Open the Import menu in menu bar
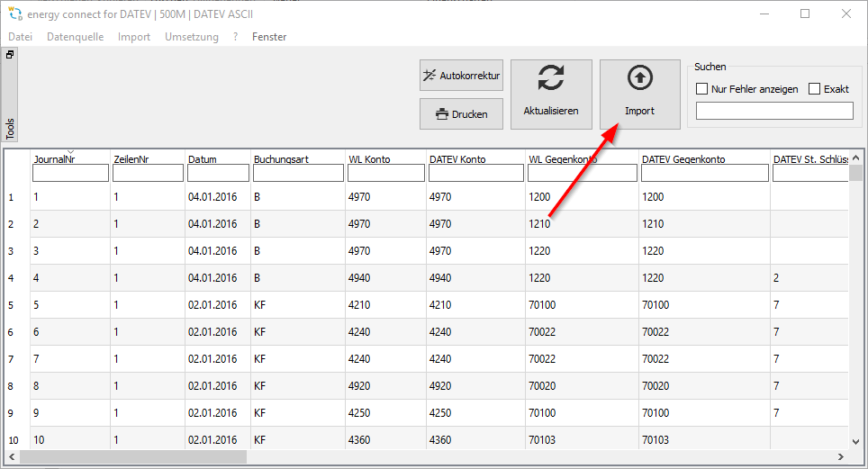Image resolution: width=868 pixels, height=469 pixels. [x=134, y=37]
